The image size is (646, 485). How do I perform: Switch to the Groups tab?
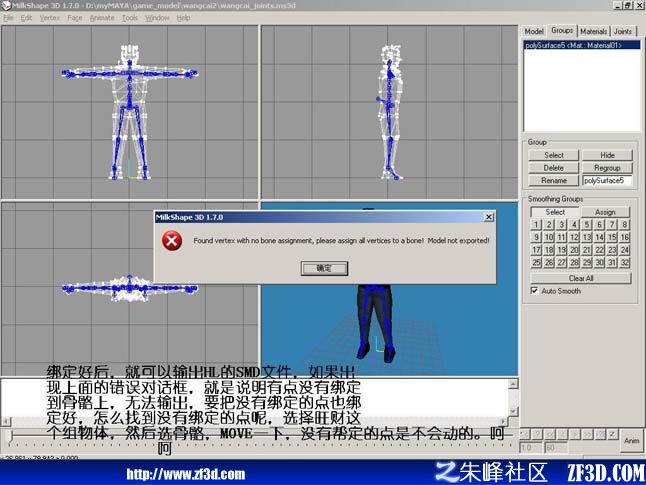pos(562,30)
